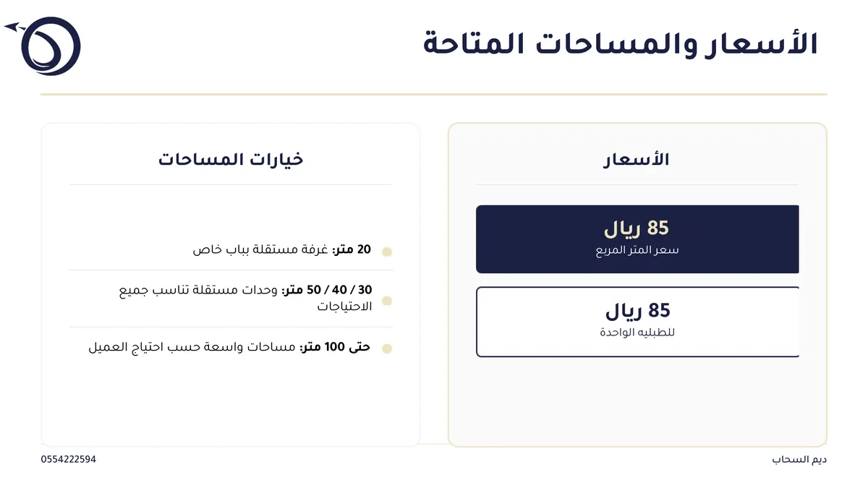
Task: Click the gold divider line under the title
Action: click(x=434, y=95)
